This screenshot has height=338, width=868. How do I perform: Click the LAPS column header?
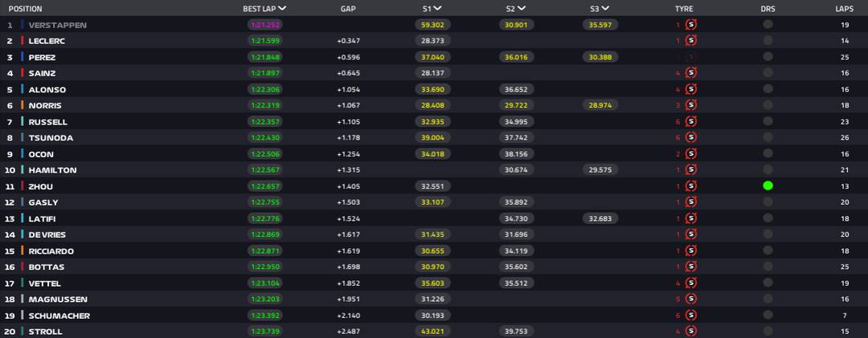pyautogui.click(x=844, y=9)
